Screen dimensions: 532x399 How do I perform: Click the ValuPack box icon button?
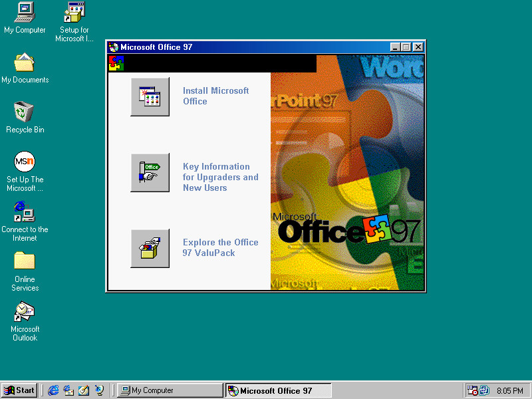pos(150,248)
